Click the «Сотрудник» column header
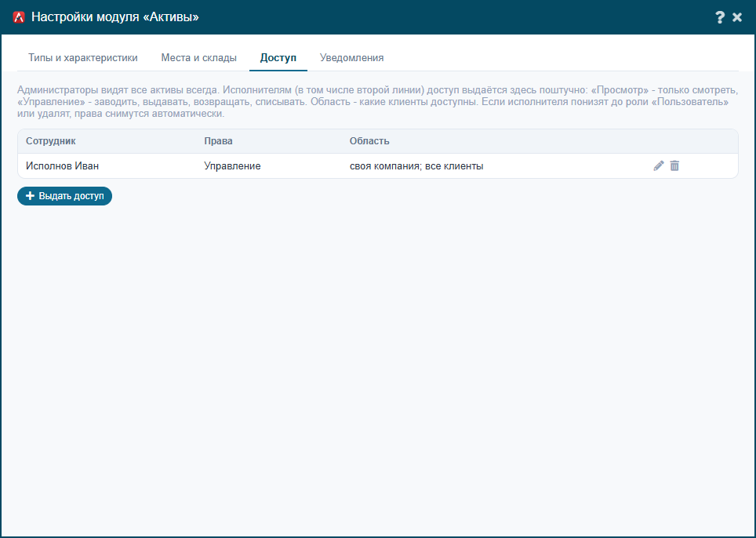 (51, 141)
